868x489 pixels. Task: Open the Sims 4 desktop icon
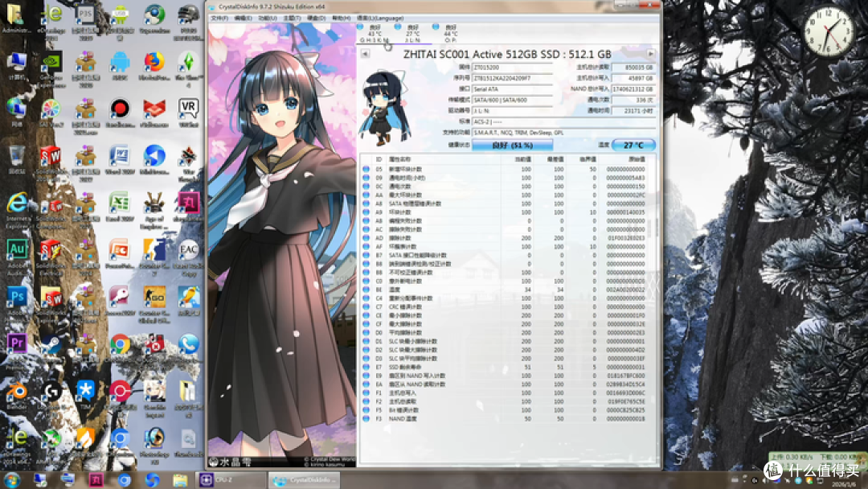[188, 69]
